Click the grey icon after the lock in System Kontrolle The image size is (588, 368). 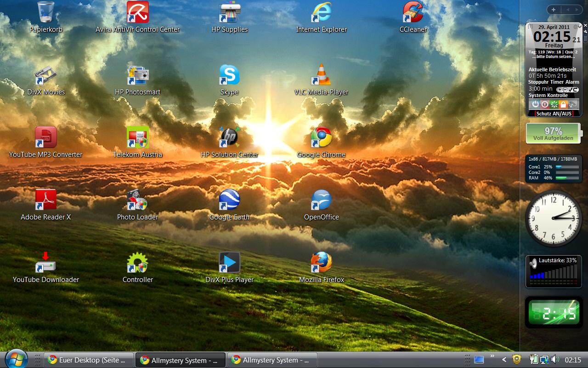click(x=573, y=104)
